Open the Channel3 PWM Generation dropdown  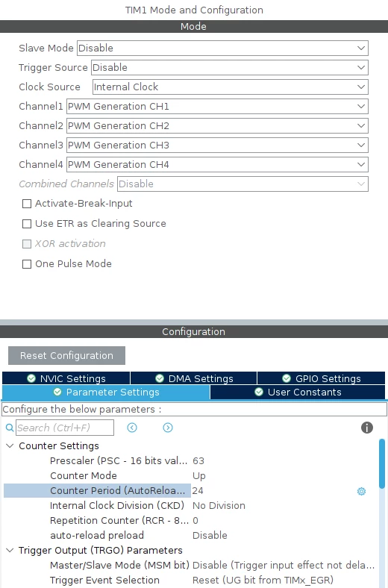coord(217,145)
